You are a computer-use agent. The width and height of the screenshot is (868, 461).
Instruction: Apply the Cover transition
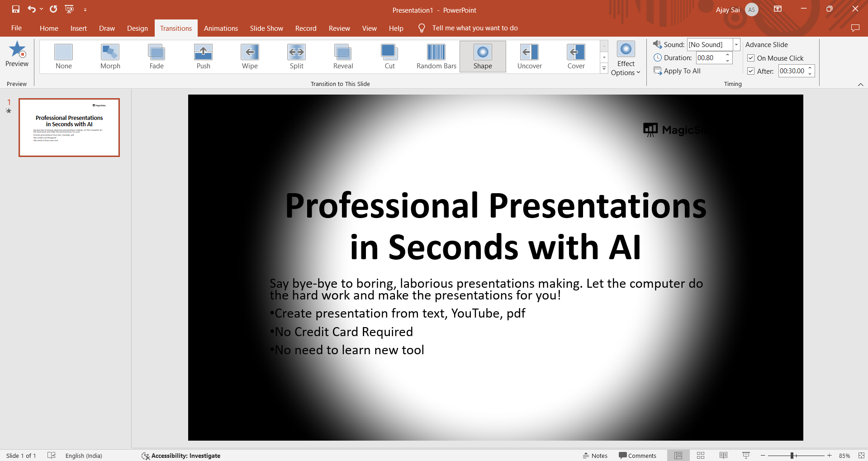(x=576, y=57)
